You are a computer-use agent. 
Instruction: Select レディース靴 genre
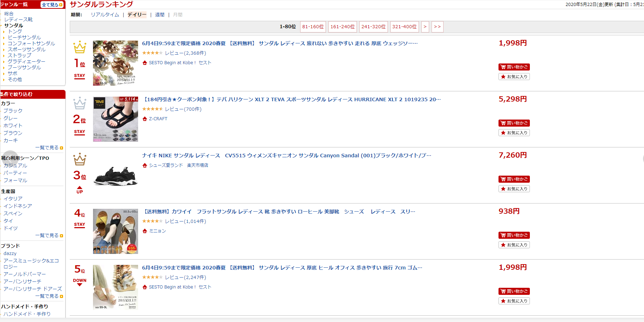coord(18,20)
